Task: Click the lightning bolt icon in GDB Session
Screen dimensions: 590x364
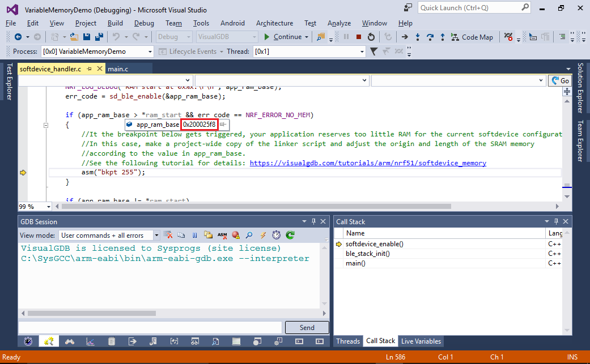Action: tap(262, 235)
